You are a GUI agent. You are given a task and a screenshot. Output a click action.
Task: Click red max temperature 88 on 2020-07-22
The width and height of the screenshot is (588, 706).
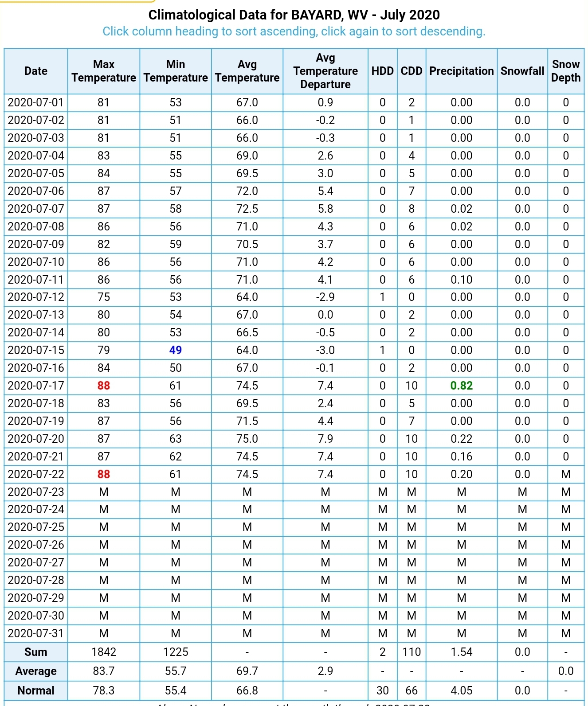(x=104, y=474)
